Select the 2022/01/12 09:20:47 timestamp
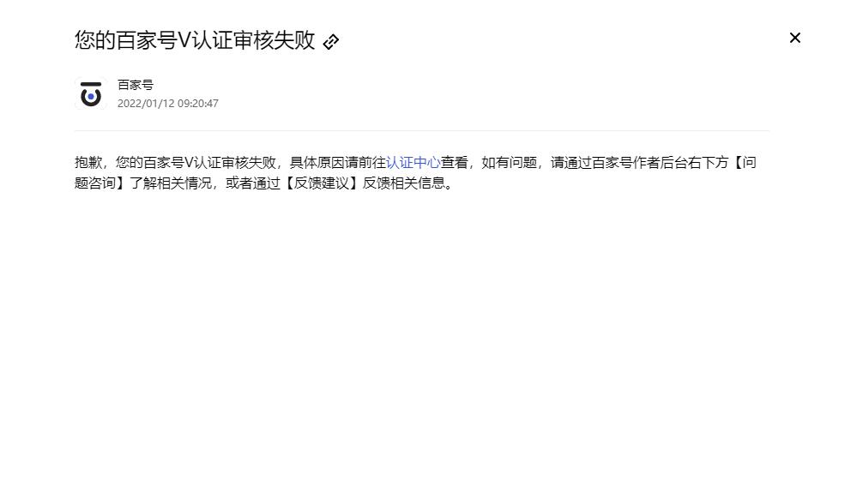The image size is (845, 504). click(x=168, y=104)
